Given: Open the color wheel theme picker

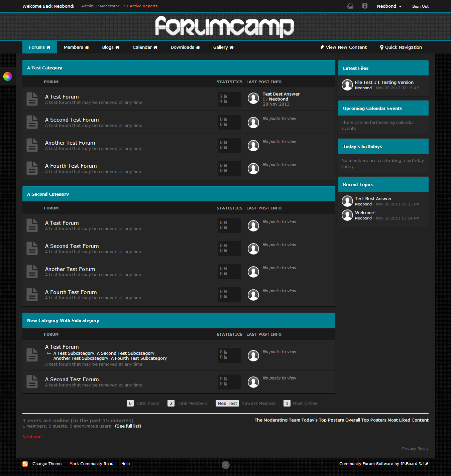Looking at the screenshot, I should point(8,76).
